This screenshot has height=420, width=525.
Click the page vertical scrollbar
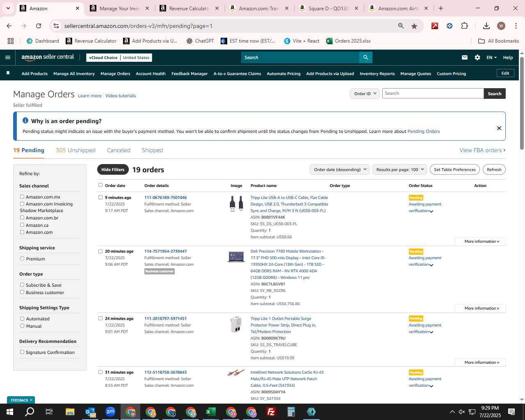click(x=522, y=103)
